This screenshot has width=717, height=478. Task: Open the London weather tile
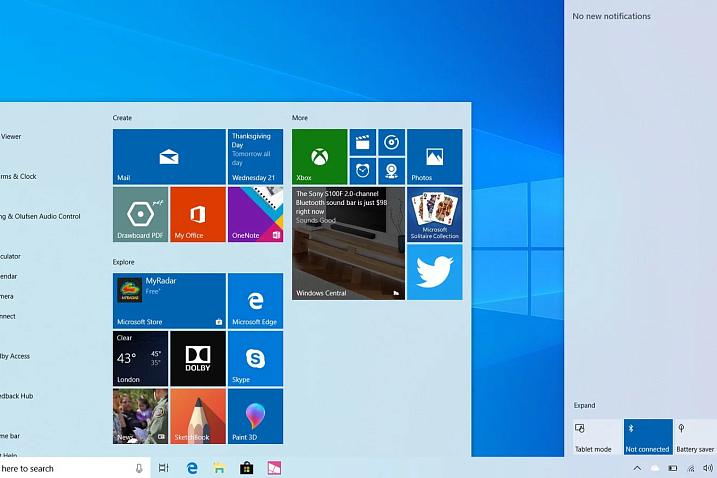(140, 359)
